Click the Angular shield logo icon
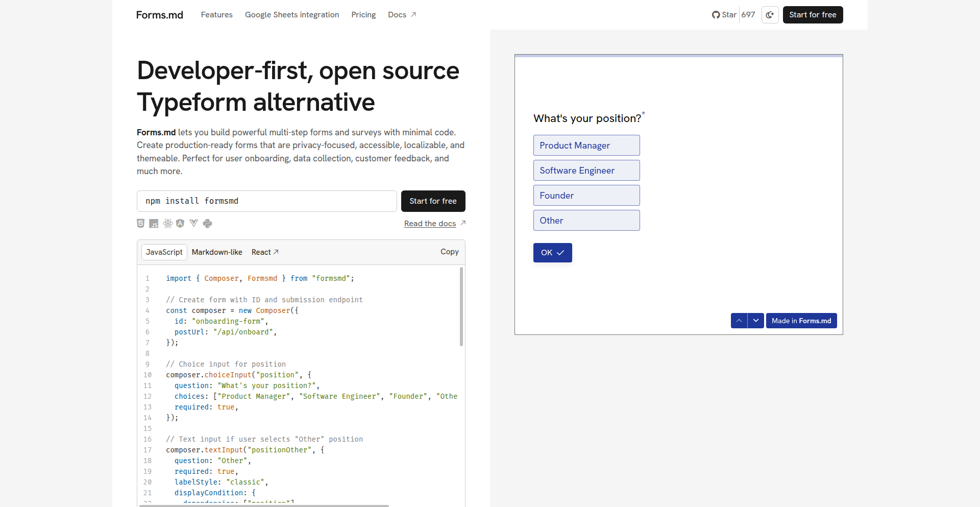This screenshot has width=980, height=507. [x=180, y=224]
